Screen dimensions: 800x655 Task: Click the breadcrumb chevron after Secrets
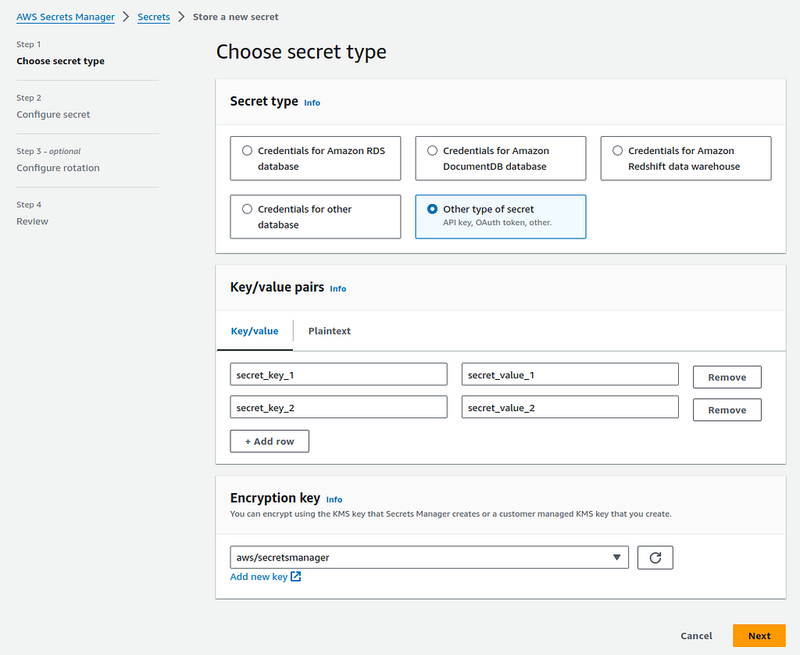coord(181,17)
